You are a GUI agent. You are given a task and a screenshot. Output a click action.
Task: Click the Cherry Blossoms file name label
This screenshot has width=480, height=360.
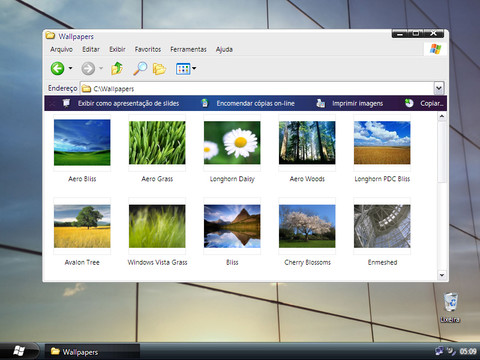(307, 262)
